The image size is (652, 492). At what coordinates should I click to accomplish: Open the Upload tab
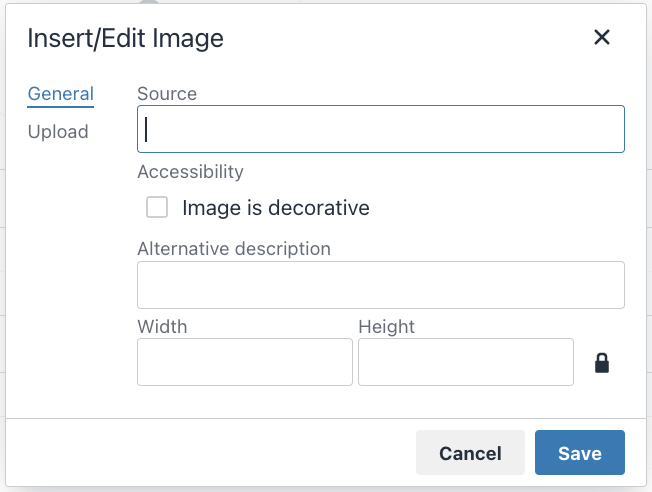point(58,132)
